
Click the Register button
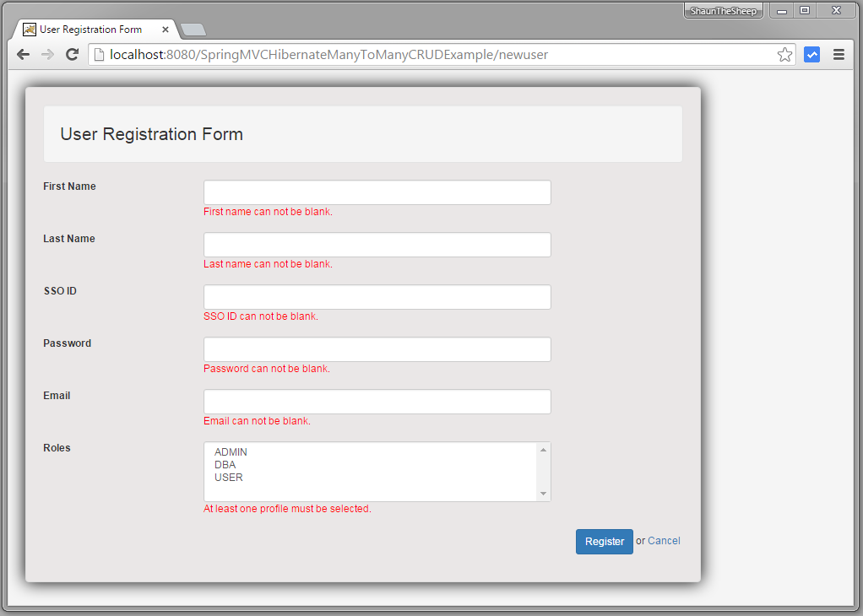[604, 541]
